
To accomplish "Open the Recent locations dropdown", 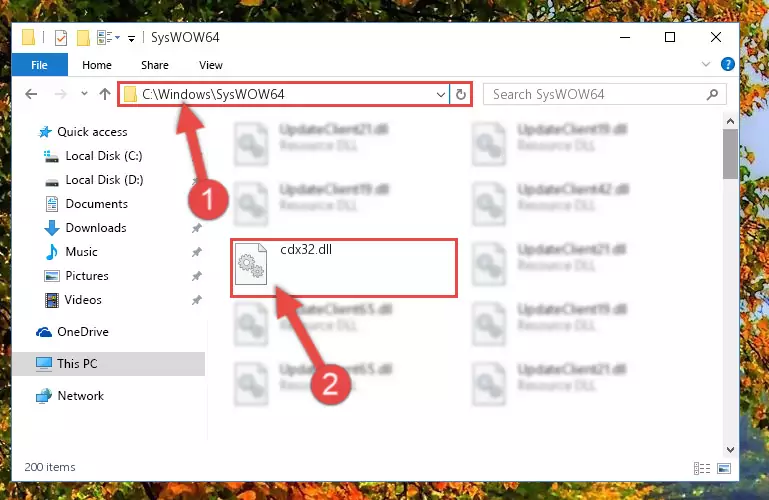I will tap(84, 93).
